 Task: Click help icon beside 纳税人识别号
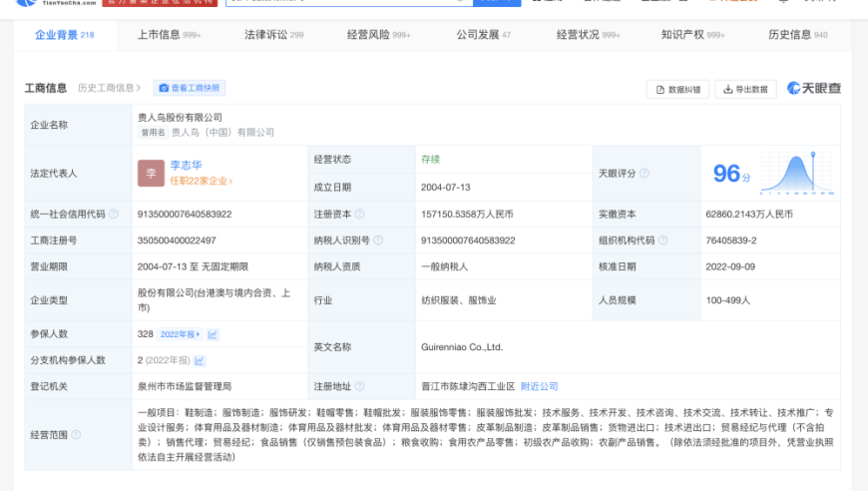pos(378,241)
